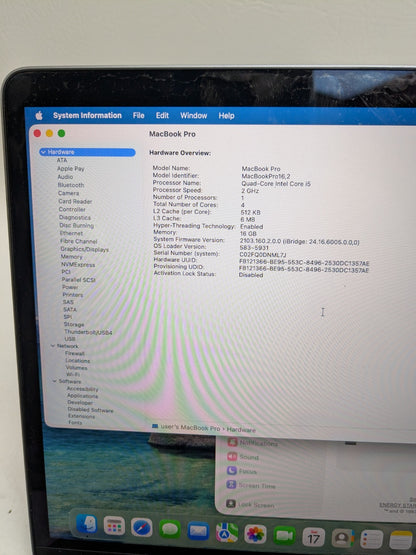Select Disabled Software in the sidebar
The image size is (416, 555).
pos(91,410)
